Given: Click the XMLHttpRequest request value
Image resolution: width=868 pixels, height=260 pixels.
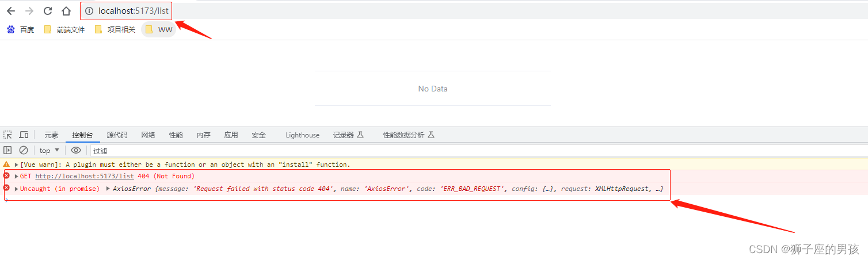Looking at the screenshot, I should (622, 189).
